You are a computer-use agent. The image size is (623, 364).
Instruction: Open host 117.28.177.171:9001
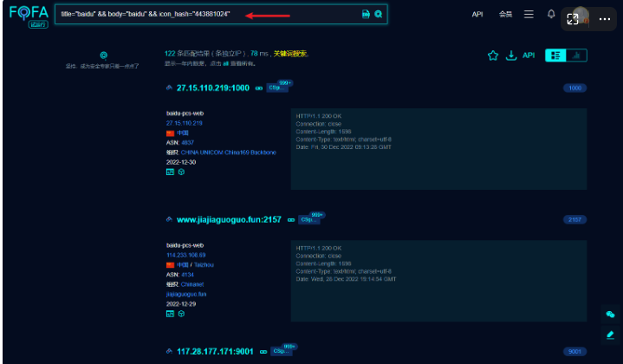[x=215, y=351]
